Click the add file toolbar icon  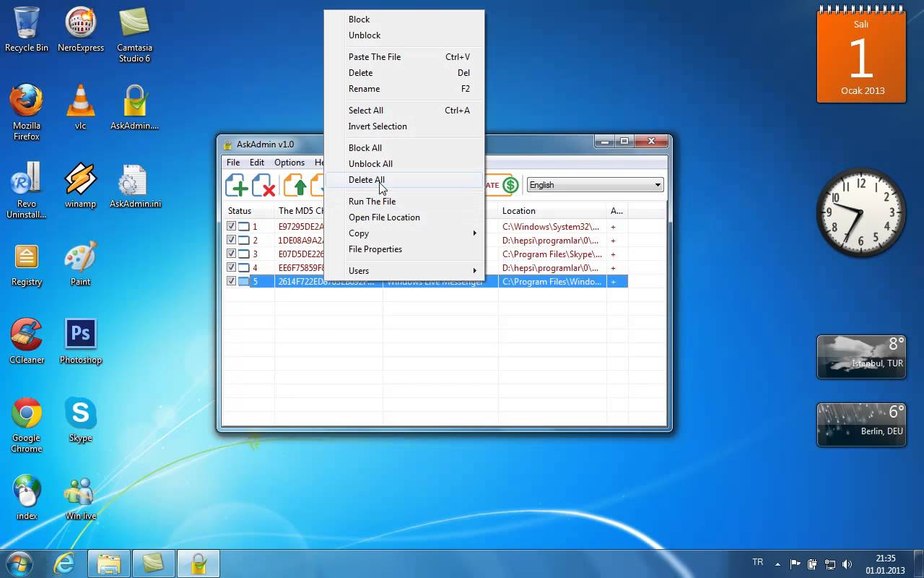pos(237,185)
